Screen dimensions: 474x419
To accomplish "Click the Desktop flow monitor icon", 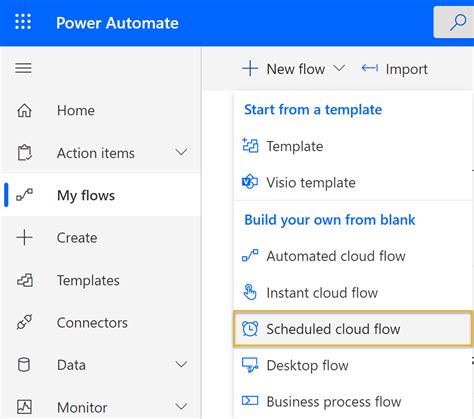I will tap(250, 365).
